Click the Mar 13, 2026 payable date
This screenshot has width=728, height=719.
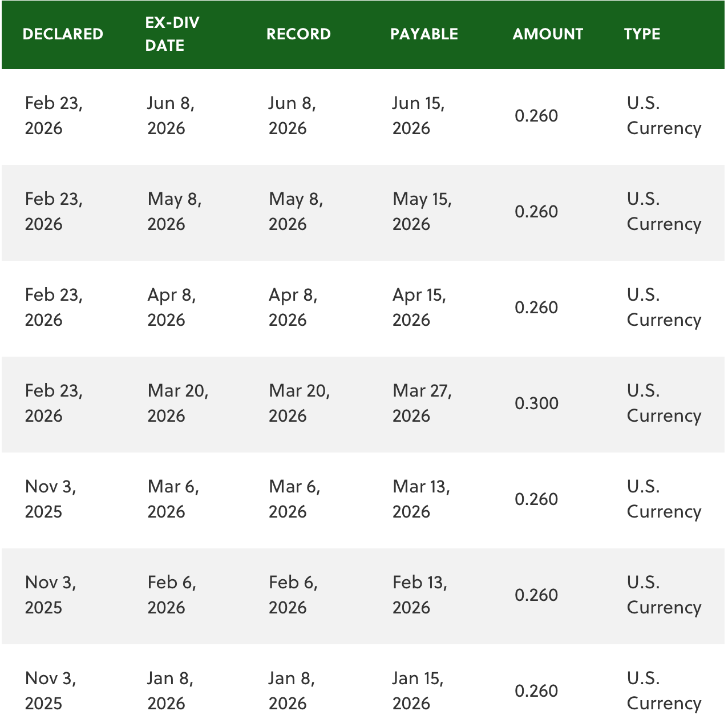coord(421,499)
